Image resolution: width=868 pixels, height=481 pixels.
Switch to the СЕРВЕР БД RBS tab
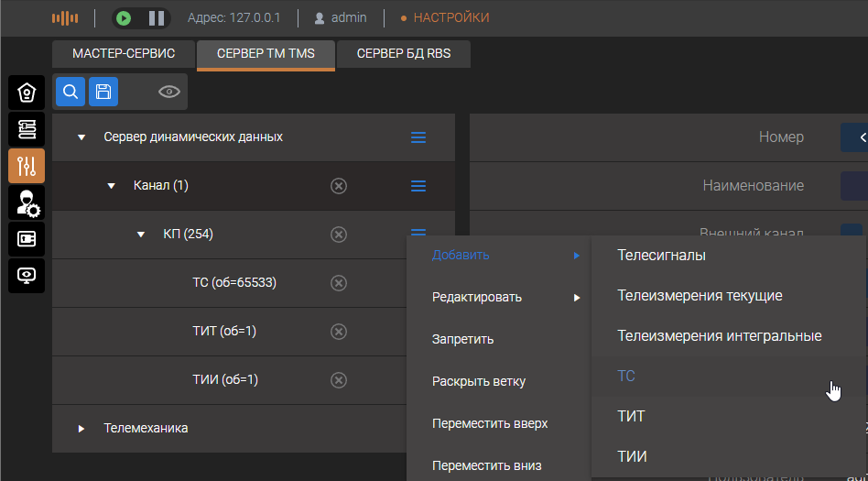click(x=404, y=54)
